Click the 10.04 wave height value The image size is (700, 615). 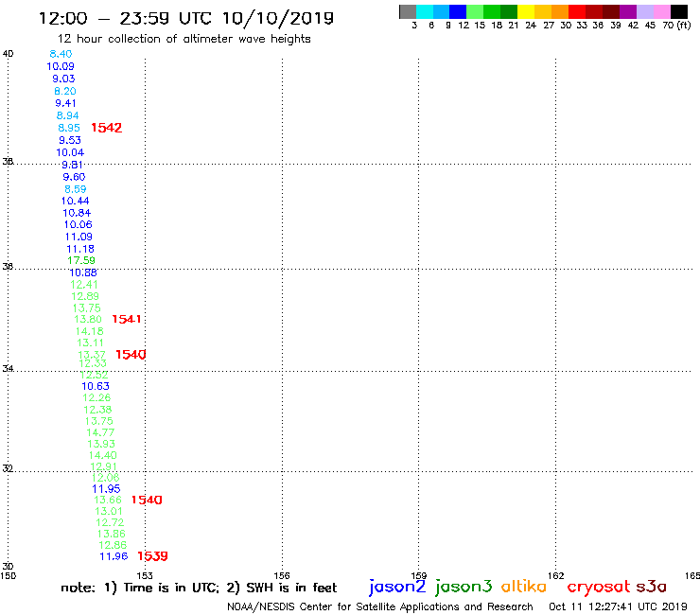click(70, 152)
